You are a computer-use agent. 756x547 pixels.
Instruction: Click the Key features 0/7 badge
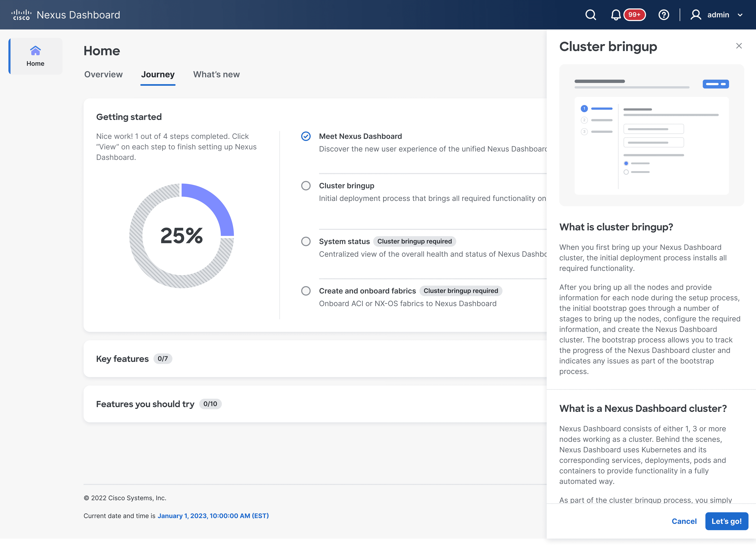point(163,359)
